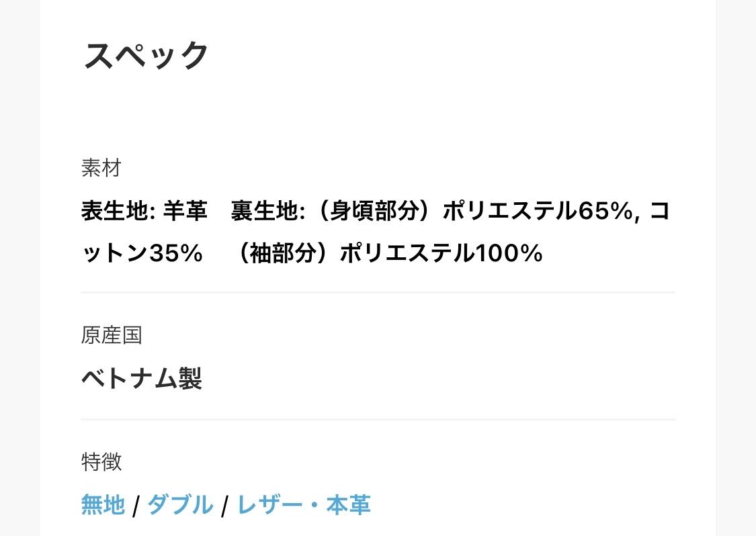Viewport: 756px width, 536px height.
Task: Select the 素材 field label
Action: 101,168
